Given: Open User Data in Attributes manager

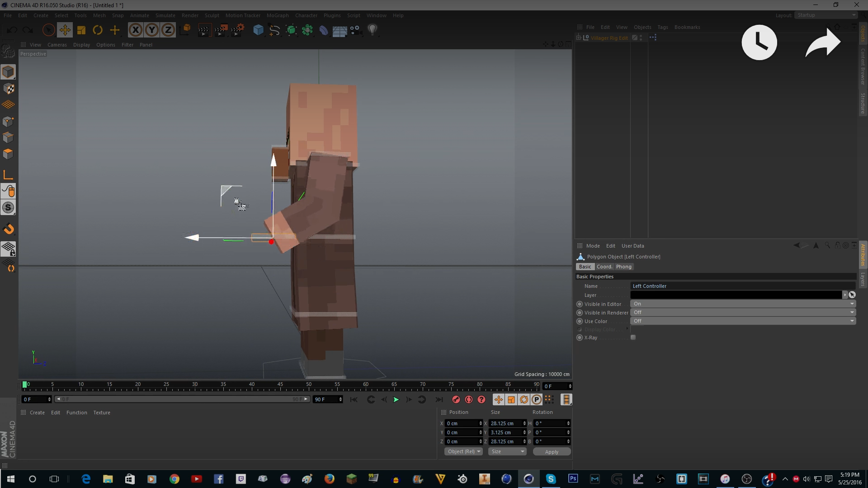Looking at the screenshot, I should pos(633,246).
